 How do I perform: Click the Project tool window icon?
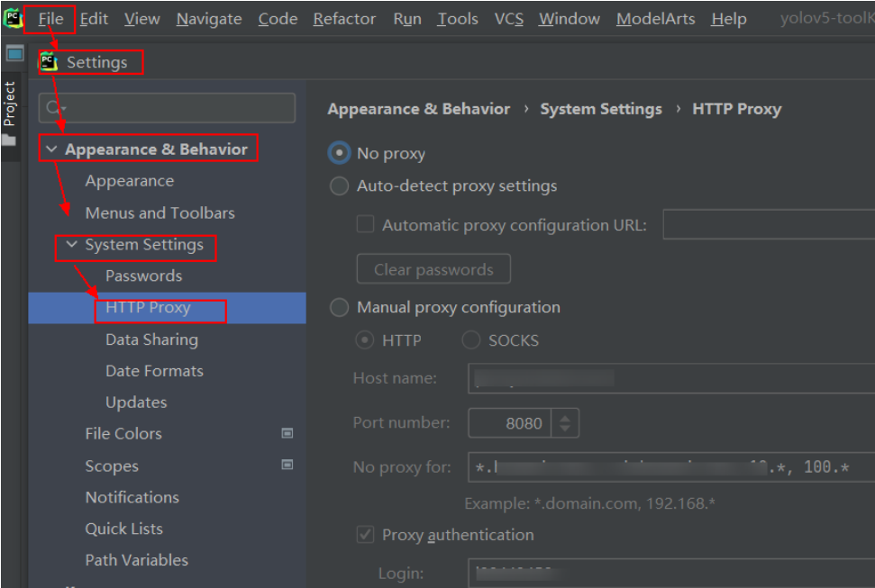click(14, 53)
